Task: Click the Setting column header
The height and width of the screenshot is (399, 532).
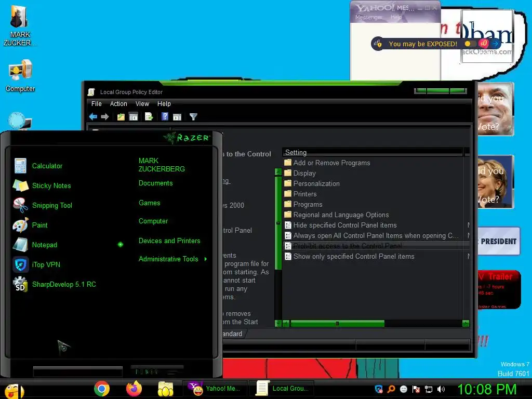Action: click(x=373, y=152)
